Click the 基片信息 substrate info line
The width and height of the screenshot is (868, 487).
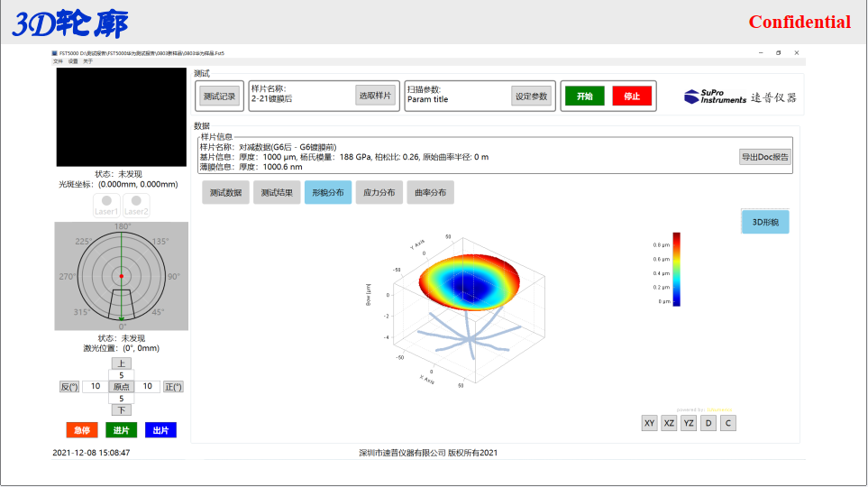click(x=344, y=157)
